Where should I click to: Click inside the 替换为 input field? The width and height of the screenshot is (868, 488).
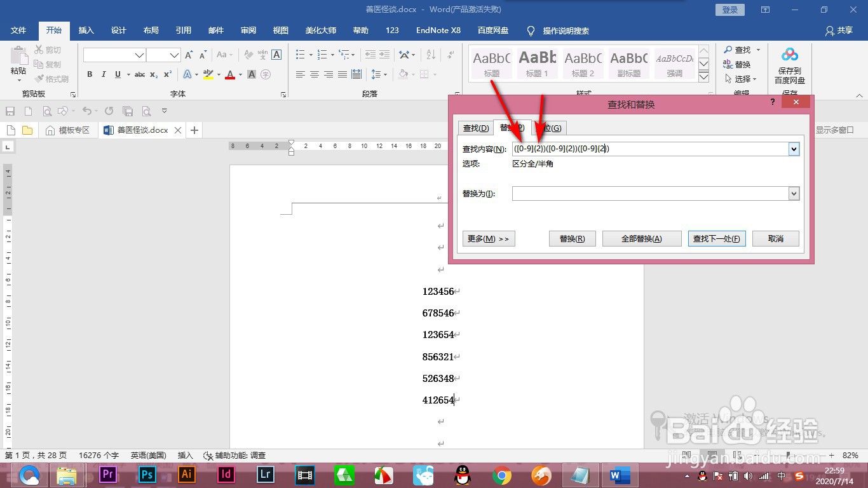pos(648,193)
